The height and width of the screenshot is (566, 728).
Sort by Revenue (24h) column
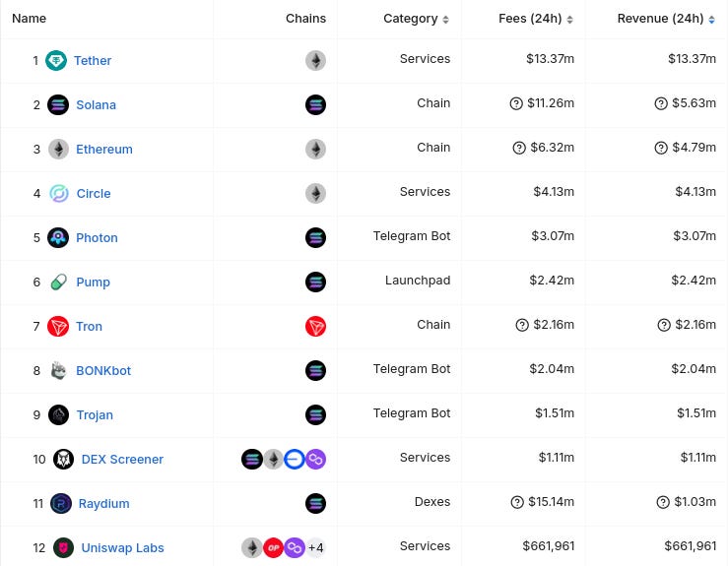pos(666,19)
